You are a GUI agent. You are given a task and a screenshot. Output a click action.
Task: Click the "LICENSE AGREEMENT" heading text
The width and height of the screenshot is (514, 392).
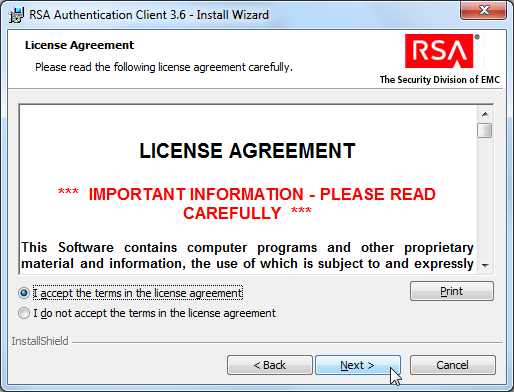click(247, 151)
